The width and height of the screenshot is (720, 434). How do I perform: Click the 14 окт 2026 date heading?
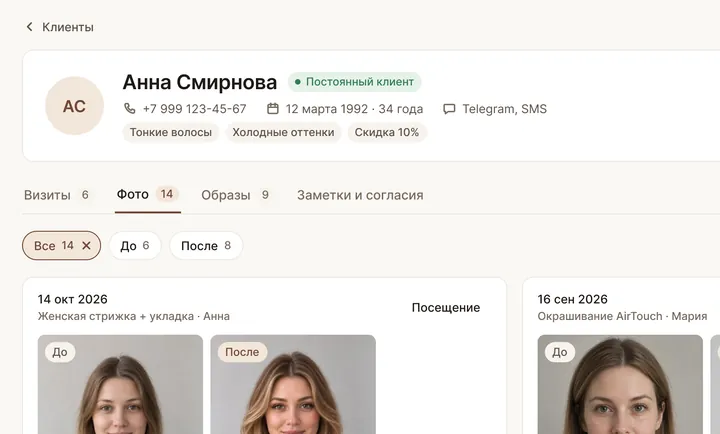pyautogui.click(x=73, y=299)
